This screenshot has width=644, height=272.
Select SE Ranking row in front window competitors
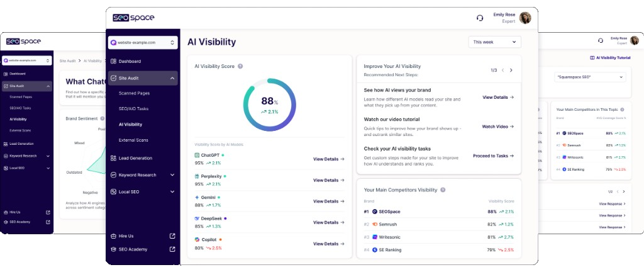click(438, 250)
